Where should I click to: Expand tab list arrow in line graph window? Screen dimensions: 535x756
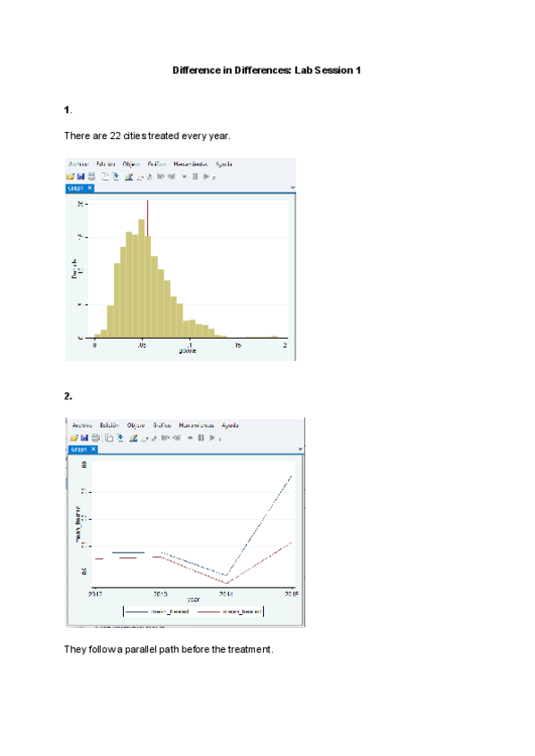coord(300,449)
